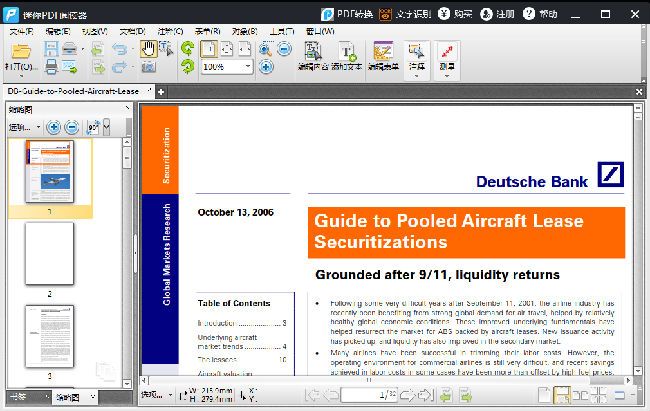Open the 100% zoom level dropdown
The height and width of the screenshot is (411, 650).
click(x=248, y=66)
